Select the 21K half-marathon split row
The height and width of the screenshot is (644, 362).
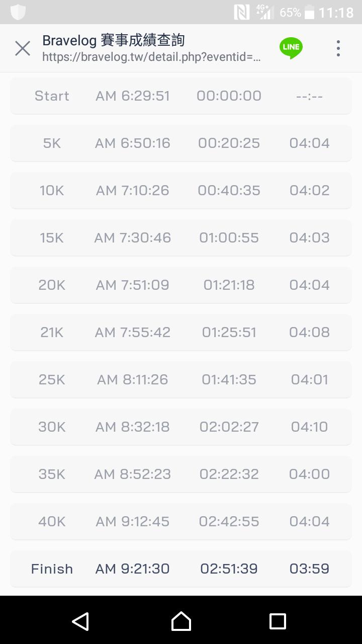coord(181,332)
